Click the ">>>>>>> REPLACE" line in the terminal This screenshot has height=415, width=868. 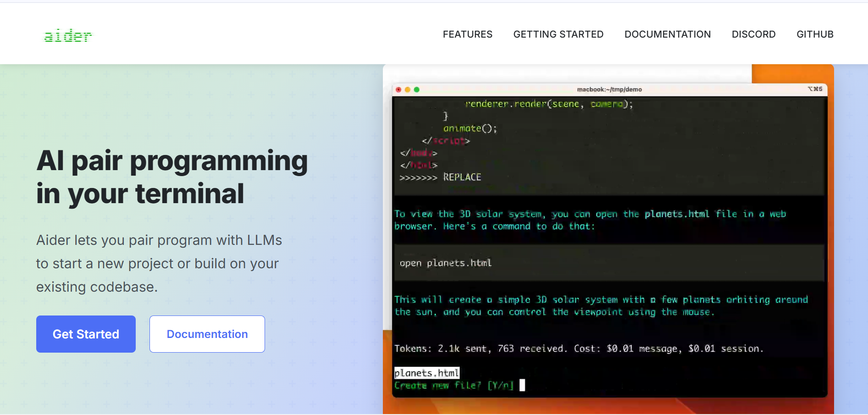[x=440, y=177]
